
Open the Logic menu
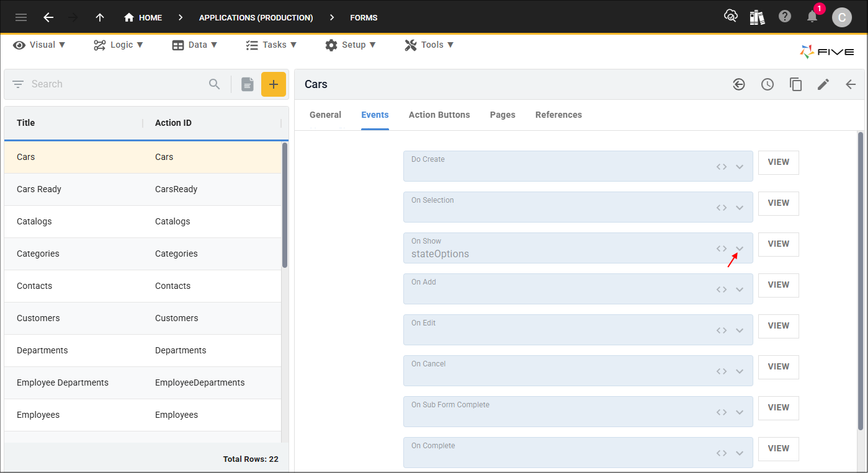click(119, 45)
